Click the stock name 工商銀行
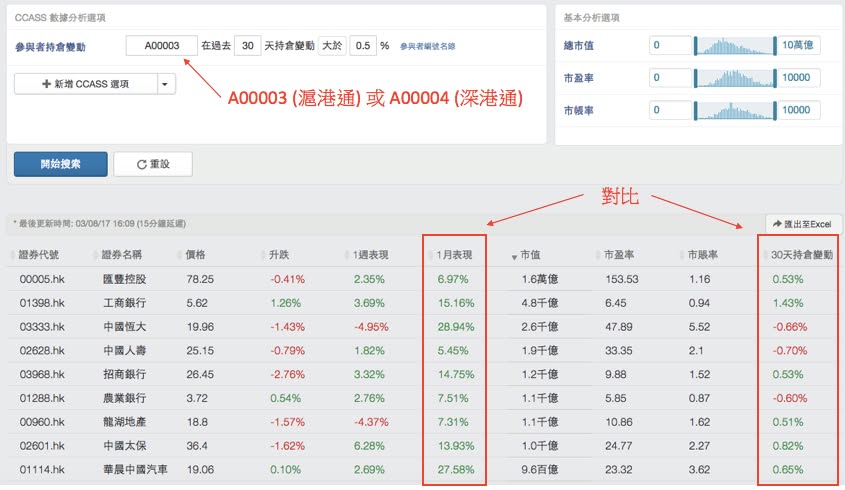The image size is (845, 490). [124, 303]
